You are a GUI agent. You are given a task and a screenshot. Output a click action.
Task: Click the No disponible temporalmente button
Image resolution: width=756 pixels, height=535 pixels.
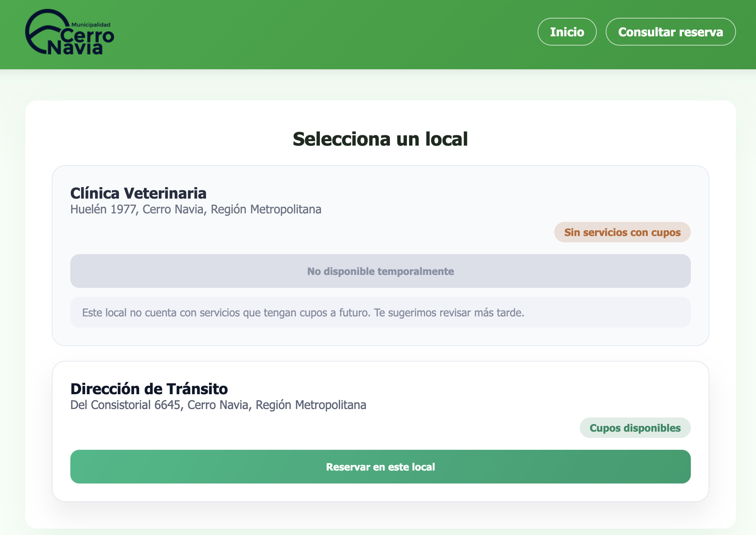pyautogui.click(x=380, y=271)
